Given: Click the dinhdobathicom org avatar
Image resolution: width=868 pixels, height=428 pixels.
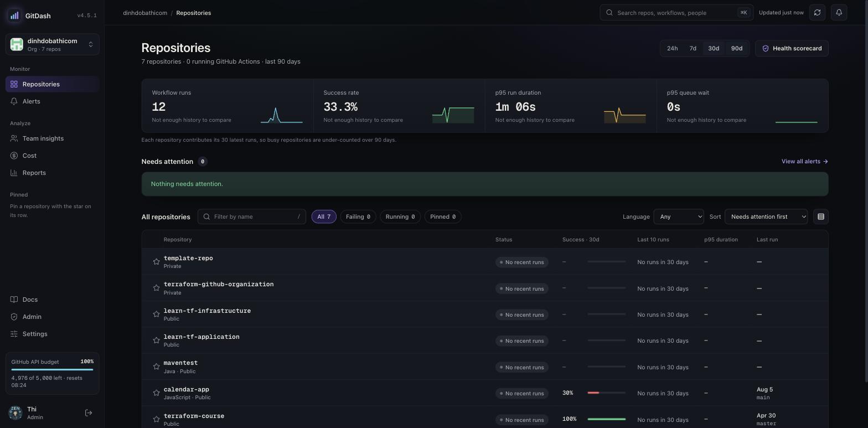Looking at the screenshot, I should (x=17, y=44).
